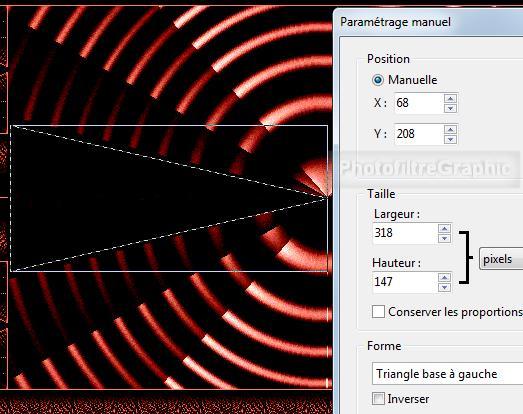Click the Y position input field
Image resolution: width=523 pixels, height=414 pixels.
click(419, 134)
